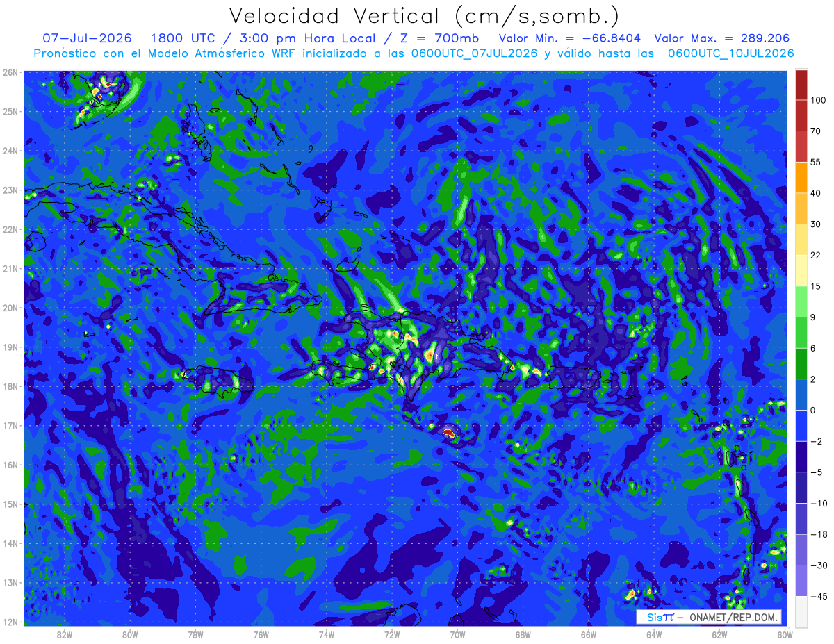This screenshot has width=834, height=644.
Task: Pick the lavender swatch between -30 and -45
Action: (x=802, y=580)
